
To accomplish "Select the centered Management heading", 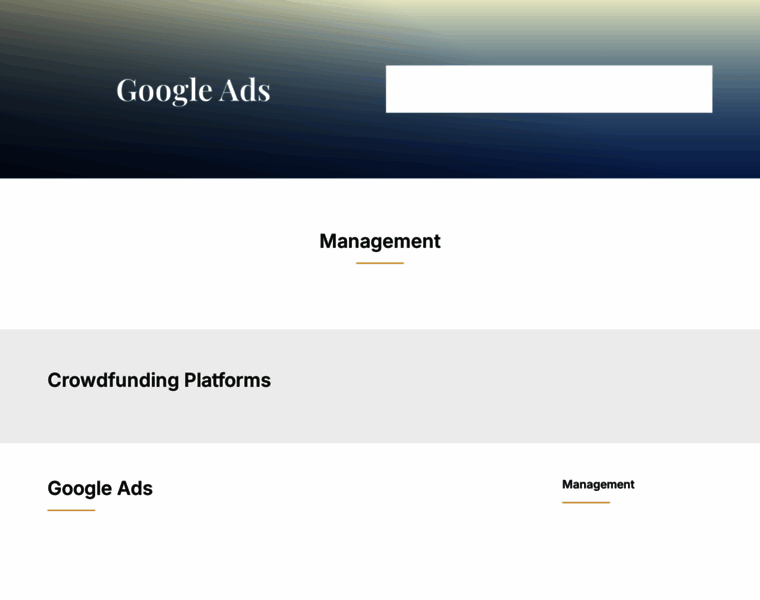I will (x=379, y=241).
